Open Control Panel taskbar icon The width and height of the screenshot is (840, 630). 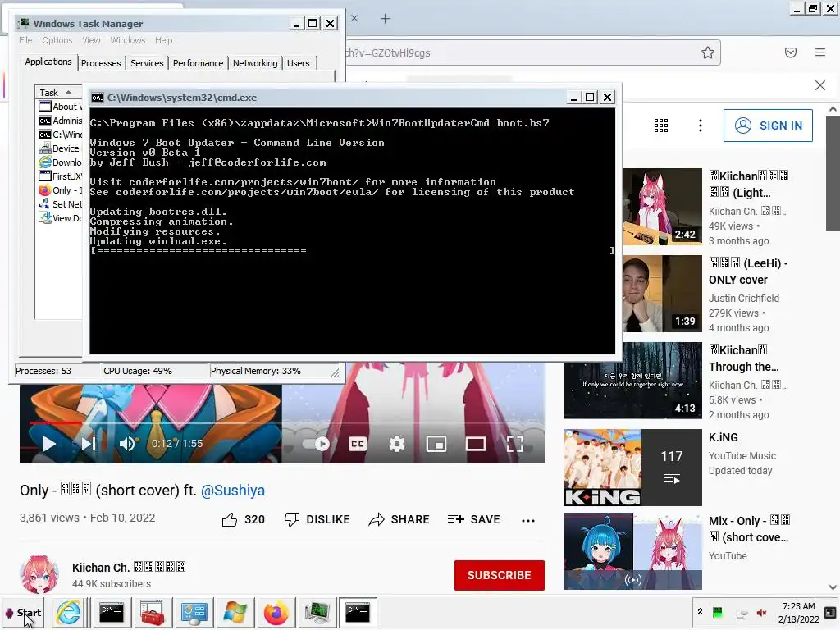[194, 612]
